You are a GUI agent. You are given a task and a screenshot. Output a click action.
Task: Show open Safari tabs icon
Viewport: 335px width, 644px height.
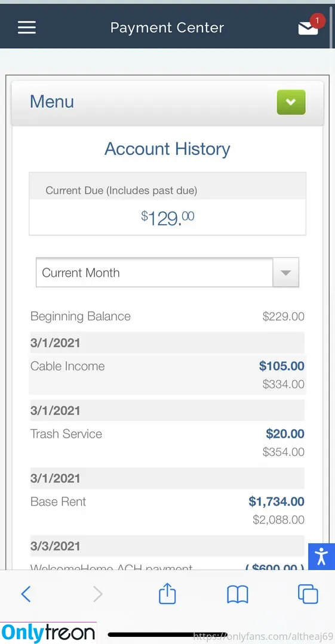point(308,594)
